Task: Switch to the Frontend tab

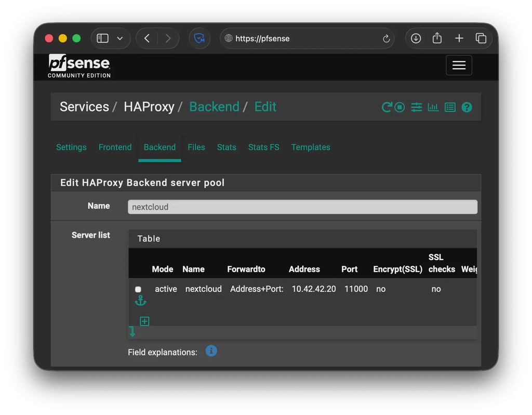Action: (115, 147)
